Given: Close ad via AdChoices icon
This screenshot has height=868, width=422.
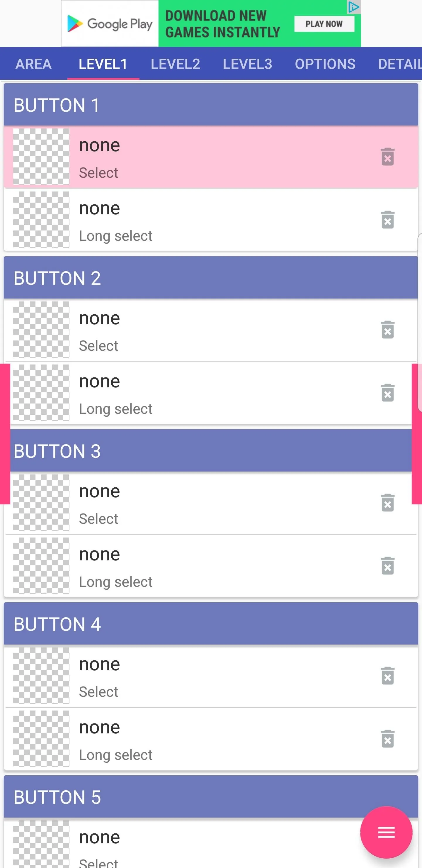Looking at the screenshot, I should point(354,7).
